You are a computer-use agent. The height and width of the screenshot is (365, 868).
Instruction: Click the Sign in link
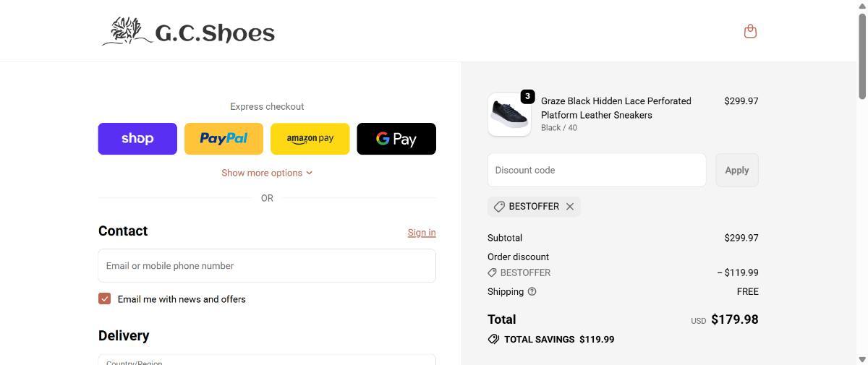421,233
